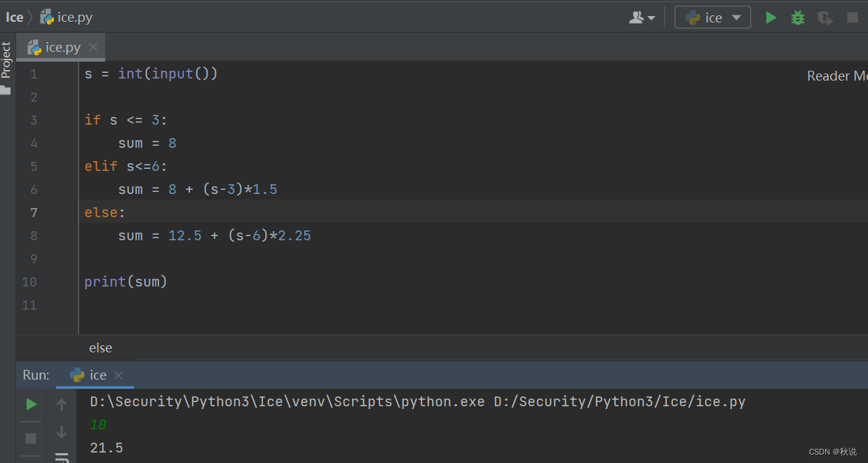Click the up arrow in Run panel
Screen dimensions: 868x463
click(x=62, y=405)
